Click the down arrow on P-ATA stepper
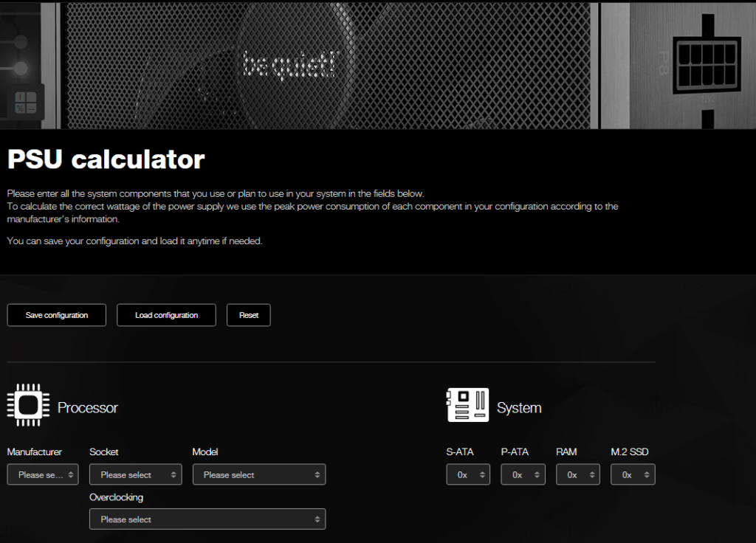The height and width of the screenshot is (543, 756). [537, 478]
